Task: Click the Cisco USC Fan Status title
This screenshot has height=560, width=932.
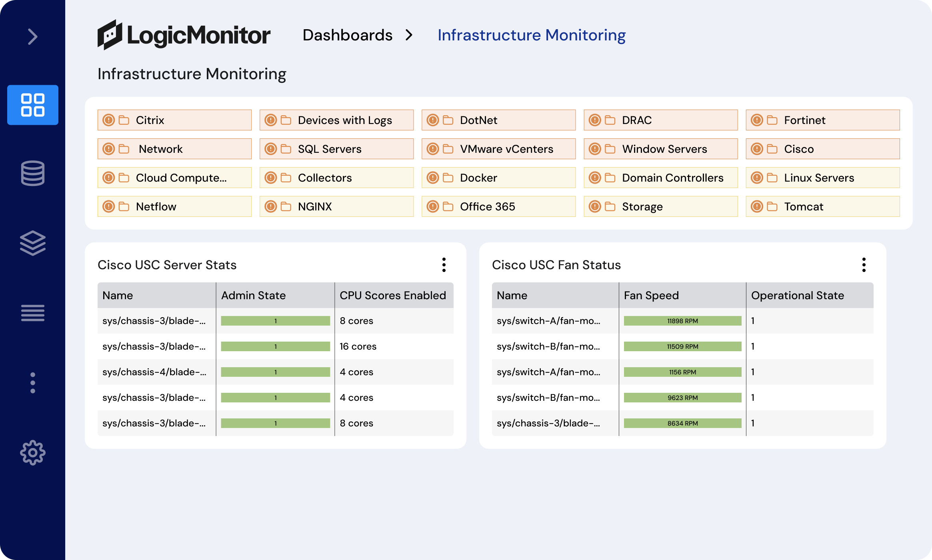Action: point(556,265)
